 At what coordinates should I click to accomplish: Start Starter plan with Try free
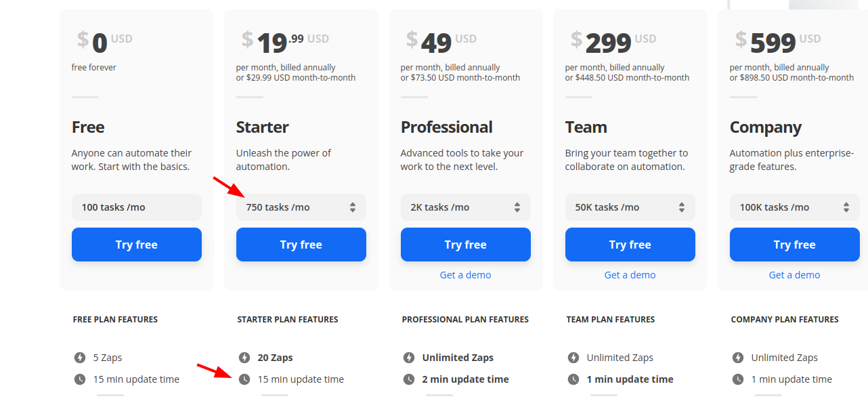(x=301, y=245)
